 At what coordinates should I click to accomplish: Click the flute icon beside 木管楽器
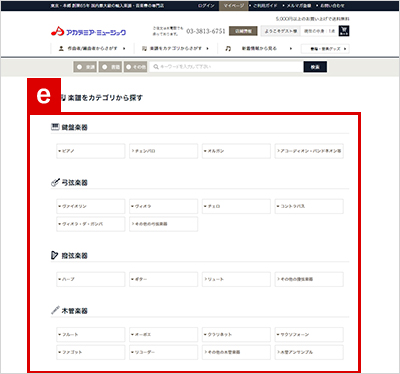55,310
